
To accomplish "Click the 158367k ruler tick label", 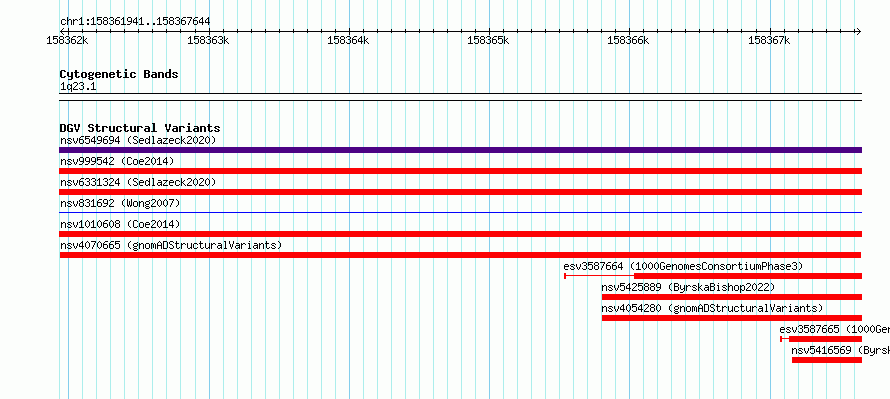I will [769, 40].
